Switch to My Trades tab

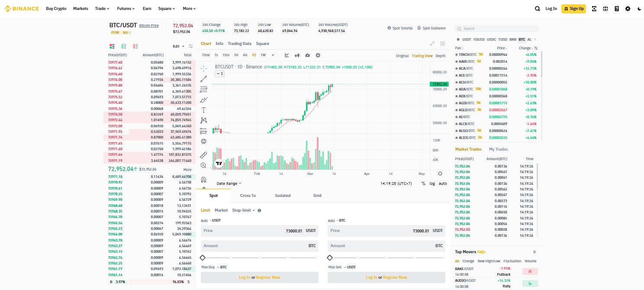tap(498, 149)
